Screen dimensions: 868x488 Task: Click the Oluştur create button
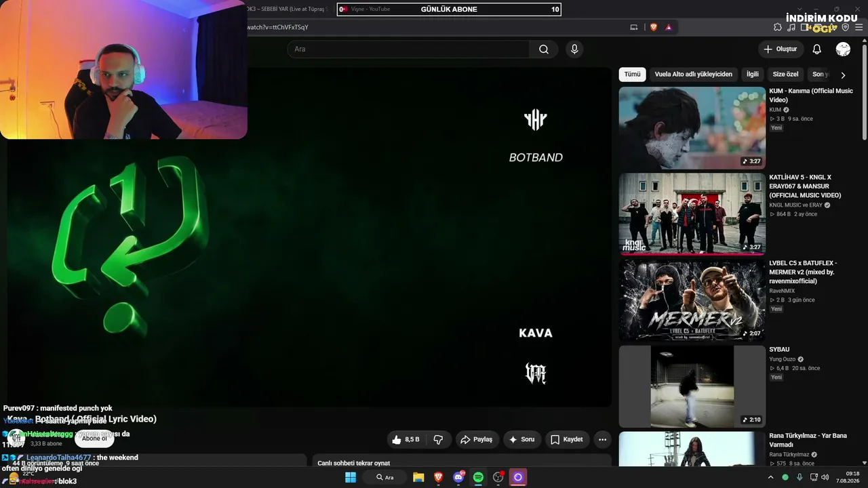coord(781,49)
